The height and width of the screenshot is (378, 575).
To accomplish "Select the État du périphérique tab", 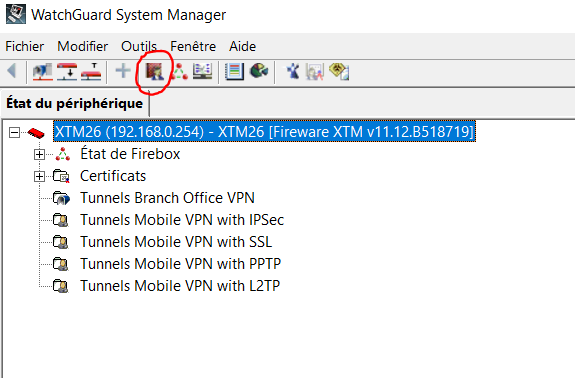I will point(74,103).
